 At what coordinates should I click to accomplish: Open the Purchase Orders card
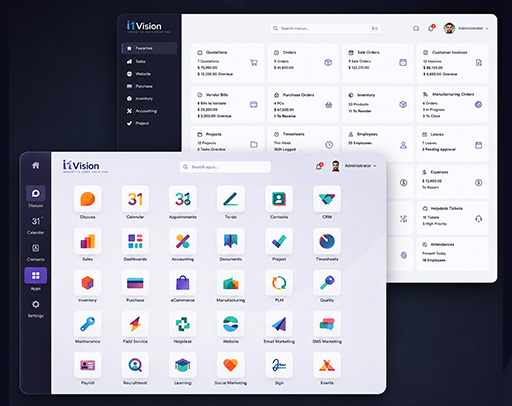point(303,105)
